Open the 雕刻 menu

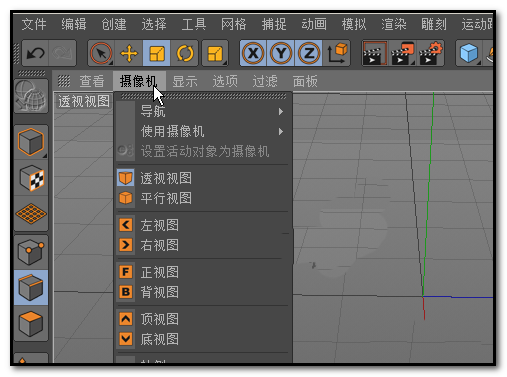(434, 24)
